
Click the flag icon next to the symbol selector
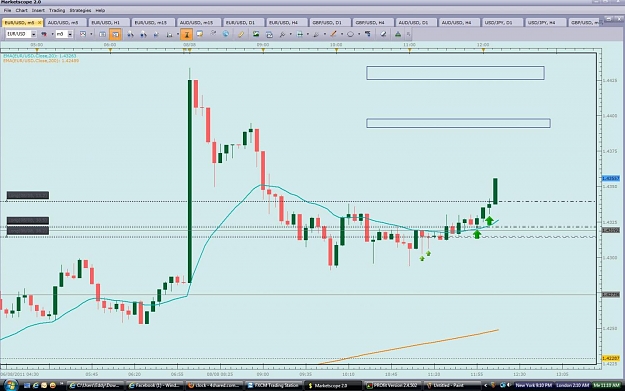point(44,34)
